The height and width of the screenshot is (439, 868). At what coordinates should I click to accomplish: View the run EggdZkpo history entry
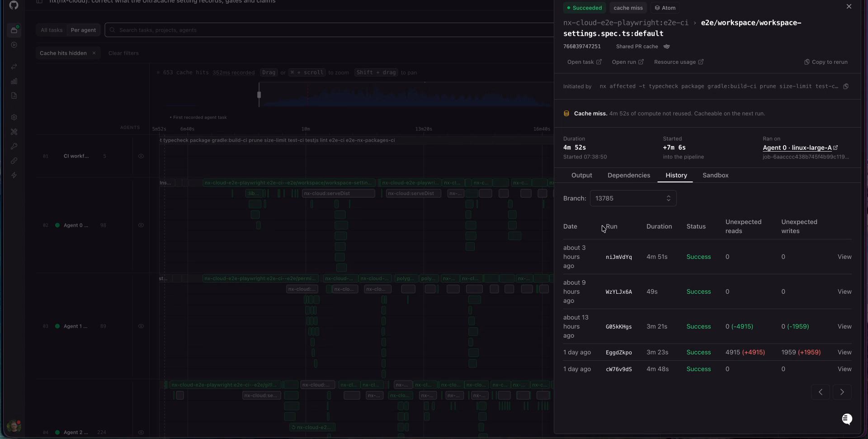point(844,352)
